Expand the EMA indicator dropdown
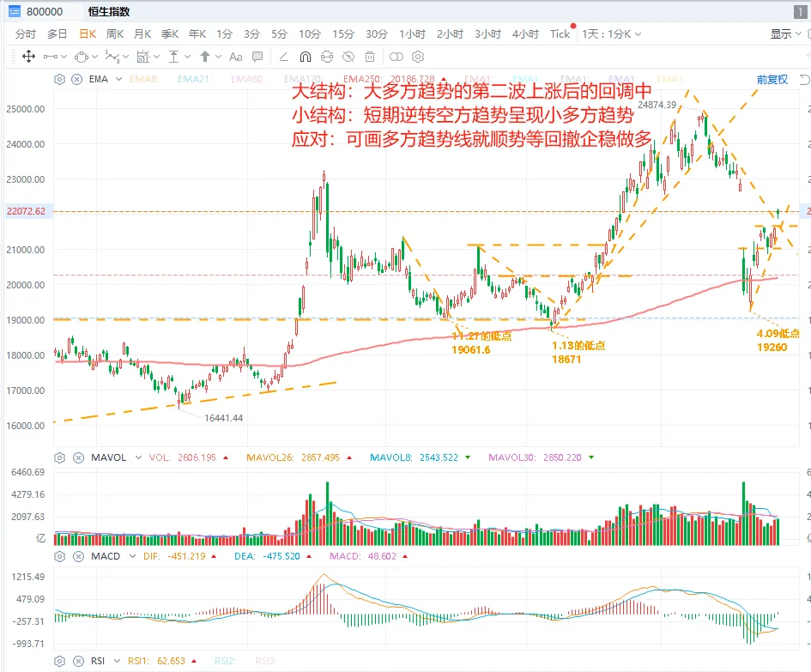 coord(119,79)
